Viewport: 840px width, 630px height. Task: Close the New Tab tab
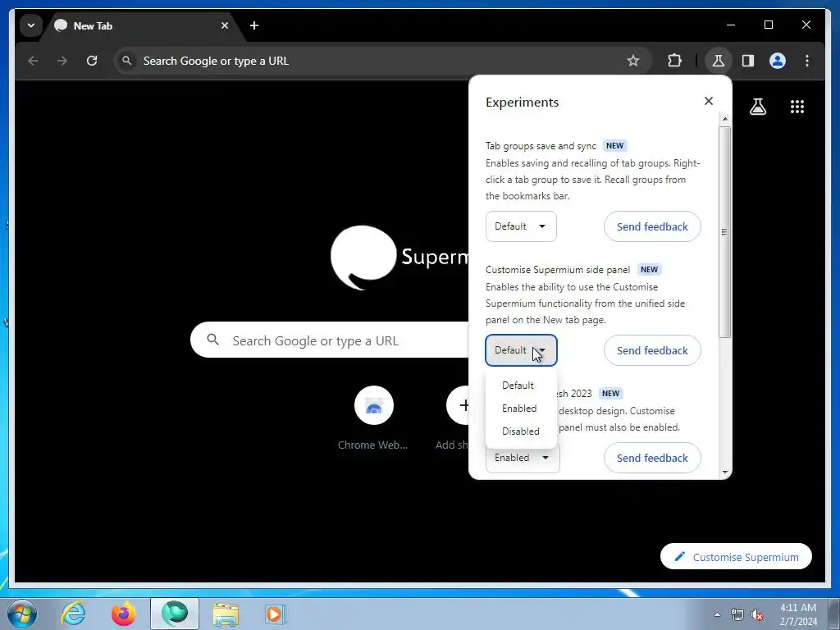click(x=225, y=25)
